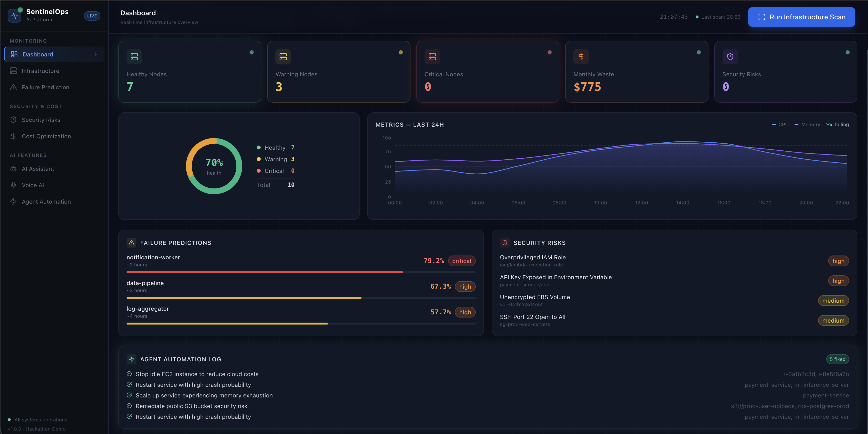The height and width of the screenshot is (434, 868).
Task: Click the Agent Automation Log lightning icon
Action: [131, 359]
